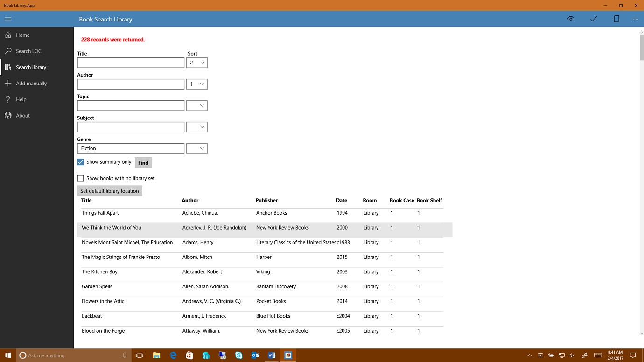The width and height of the screenshot is (644, 362).
Task: Click the blank page icon in header
Action: coord(616,19)
